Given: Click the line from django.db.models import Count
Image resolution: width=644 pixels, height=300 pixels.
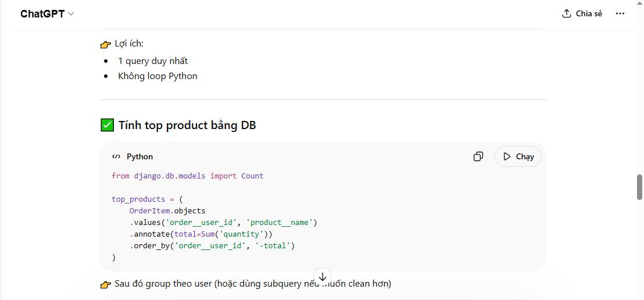Looking at the screenshot, I should point(187,176).
